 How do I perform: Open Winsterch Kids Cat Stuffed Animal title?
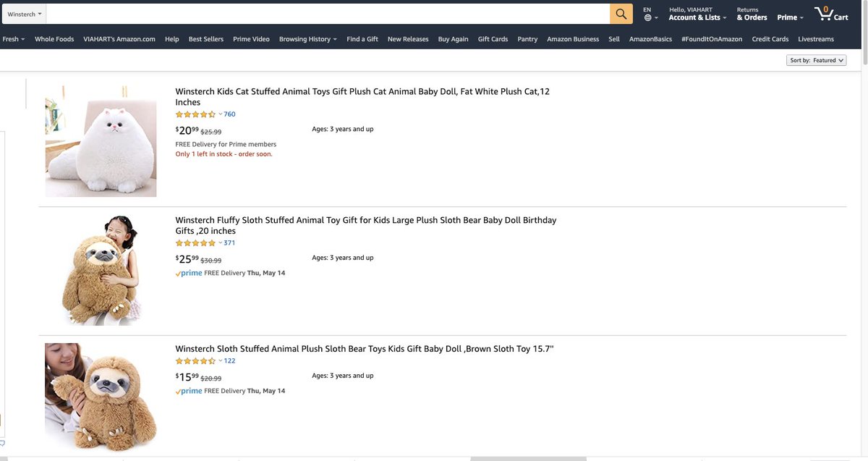coord(362,97)
